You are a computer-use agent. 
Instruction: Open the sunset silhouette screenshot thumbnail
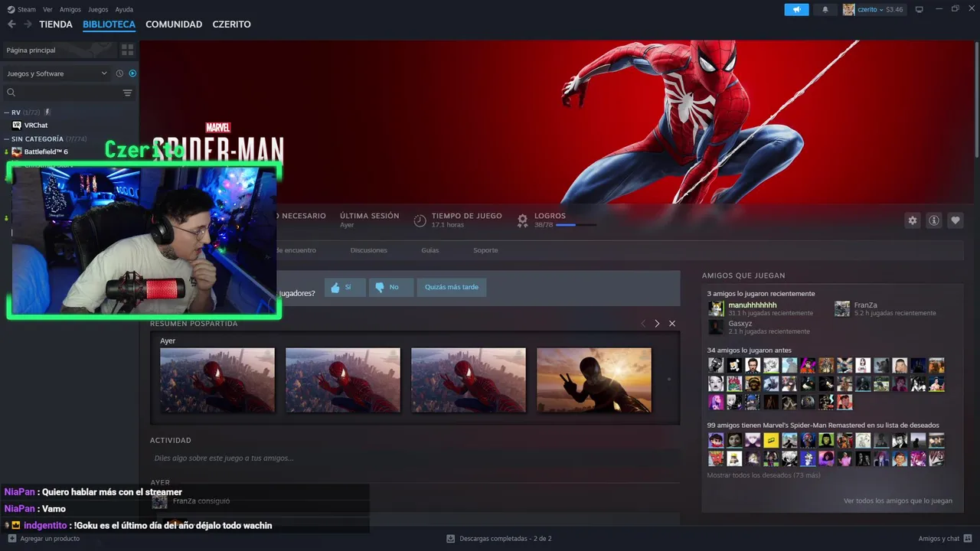click(x=594, y=380)
